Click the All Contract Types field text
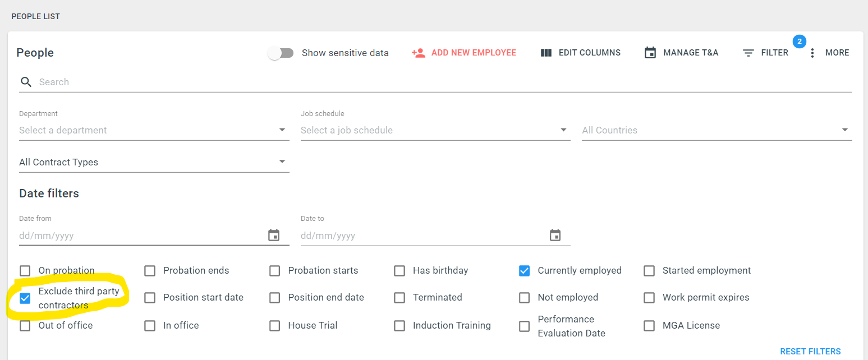This screenshot has width=868, height=360. click(58, 162)
